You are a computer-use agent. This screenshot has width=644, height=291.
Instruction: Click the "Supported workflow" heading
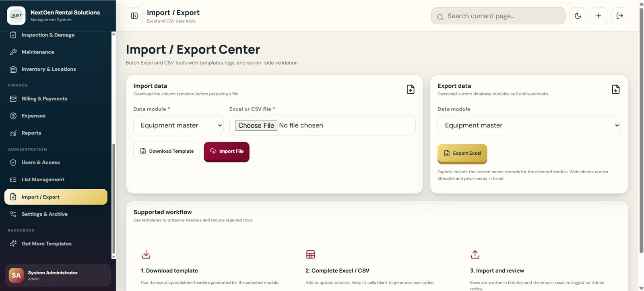click(163, 212)
